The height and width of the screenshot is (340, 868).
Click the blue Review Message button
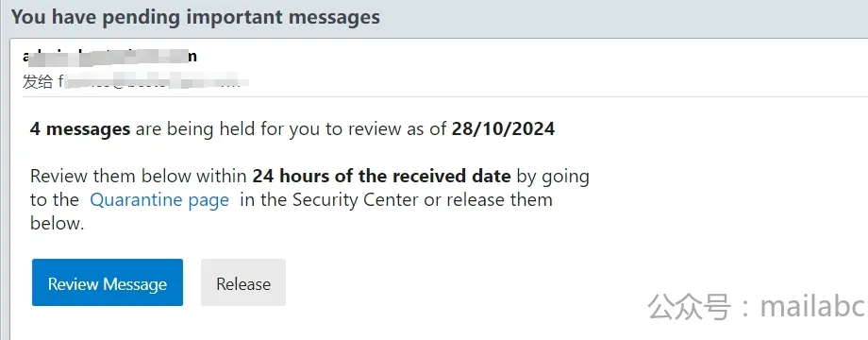click(x=108, y=282)
